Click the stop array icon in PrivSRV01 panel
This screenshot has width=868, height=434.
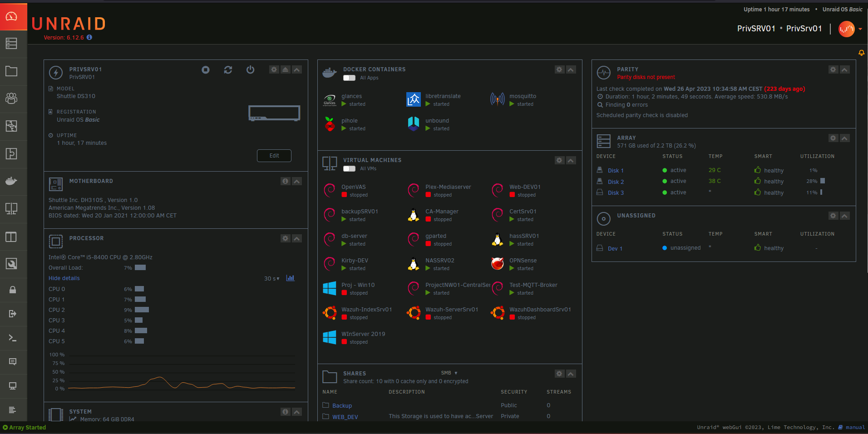(x=206, y=69)
